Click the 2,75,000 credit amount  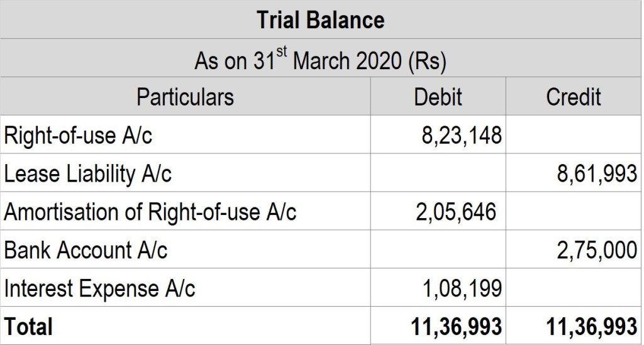pos(596,250)
